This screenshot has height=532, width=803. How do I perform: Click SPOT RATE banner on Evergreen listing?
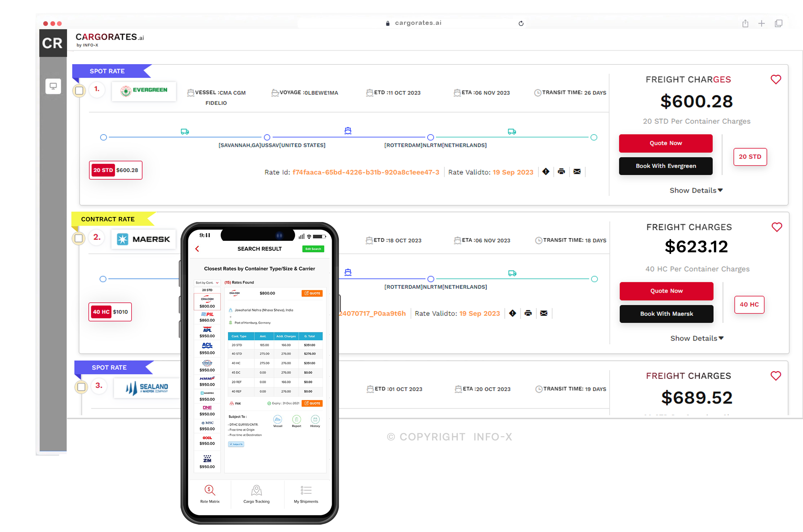(107, 71)
